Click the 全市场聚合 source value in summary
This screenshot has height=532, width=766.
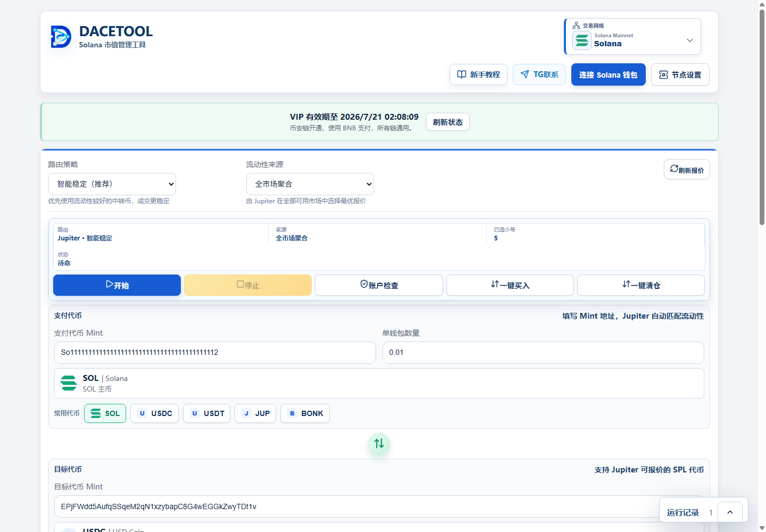tap(292, 238)
